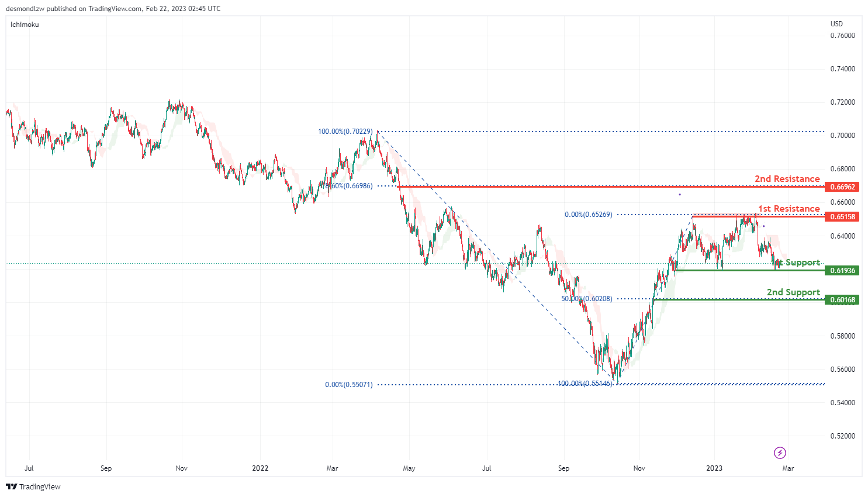This screenshot has height=497, width=868.
Task: Select the 2nd Support text label
Action: [793, 292]
